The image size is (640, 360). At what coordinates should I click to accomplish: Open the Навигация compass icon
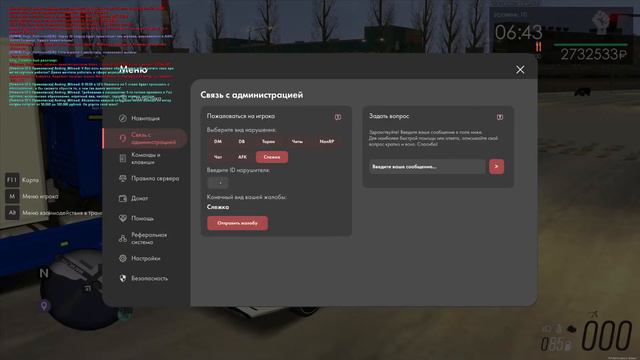[x=122, y=118]
